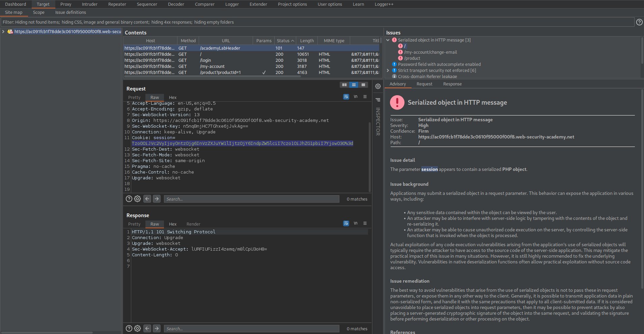Switch issue view to Request tab

(424, 84)
